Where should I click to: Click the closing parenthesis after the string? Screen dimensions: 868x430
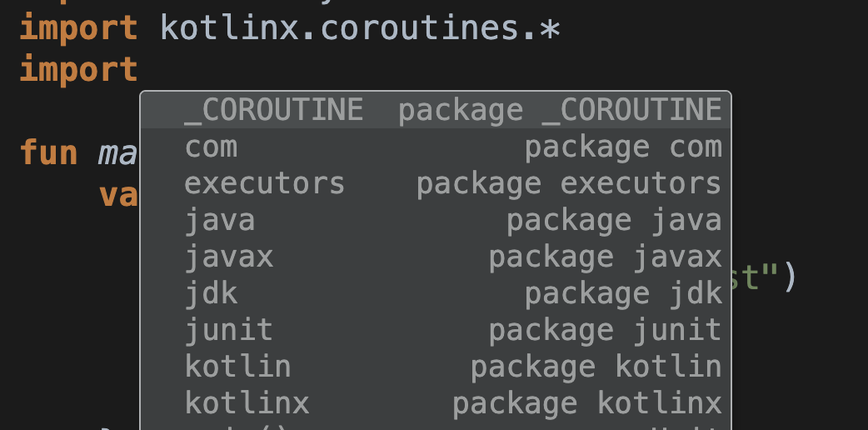click(790, 276)
